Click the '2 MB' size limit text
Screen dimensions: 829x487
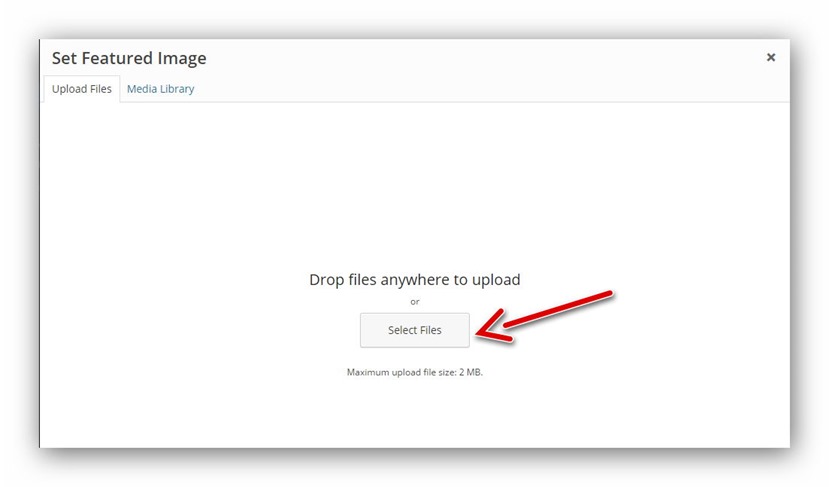pyautogui.click(x=470, y=372)
